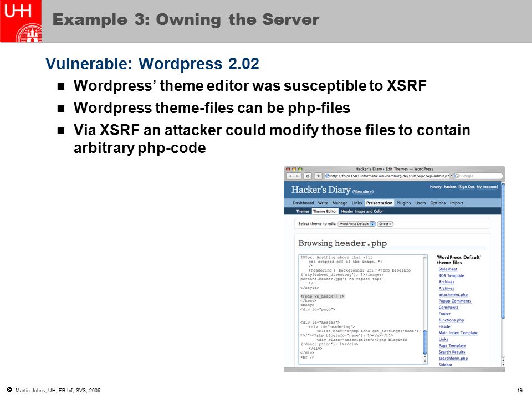This screenshot has height=399, width=532.
Task: Open the Plugins menu item
Action: [403, 203]
